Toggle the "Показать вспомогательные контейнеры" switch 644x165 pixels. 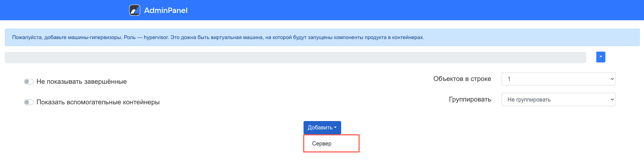(x=29, y=102)
